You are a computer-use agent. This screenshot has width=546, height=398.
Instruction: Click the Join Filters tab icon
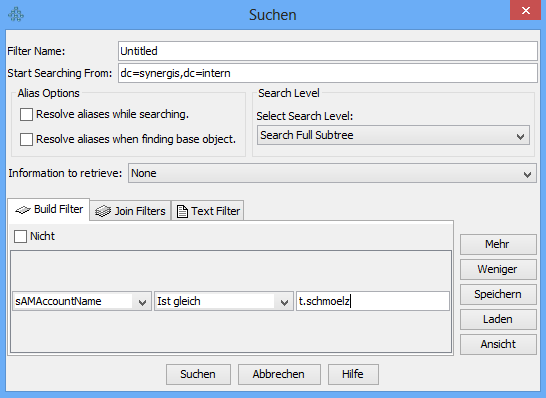tap(103, 211)
